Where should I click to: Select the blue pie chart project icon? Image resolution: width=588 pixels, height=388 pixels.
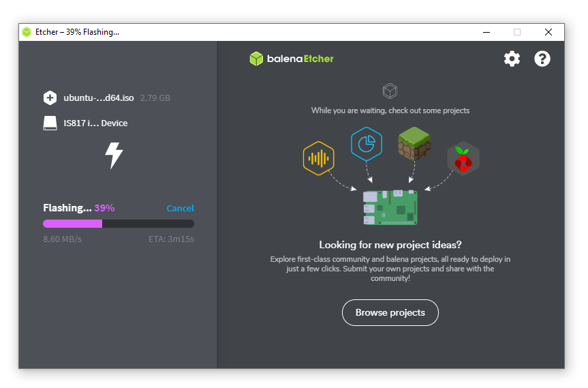tap(367, 144)
